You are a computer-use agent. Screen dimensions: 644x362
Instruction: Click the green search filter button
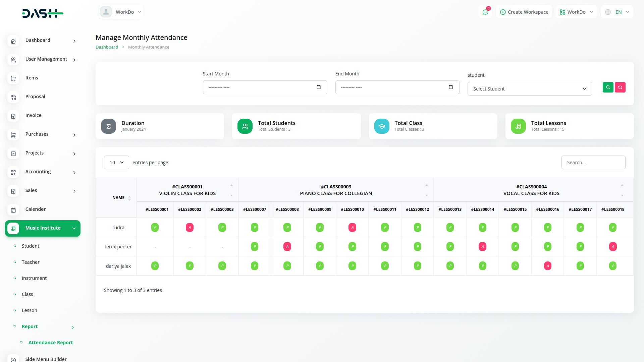(608, 87)
